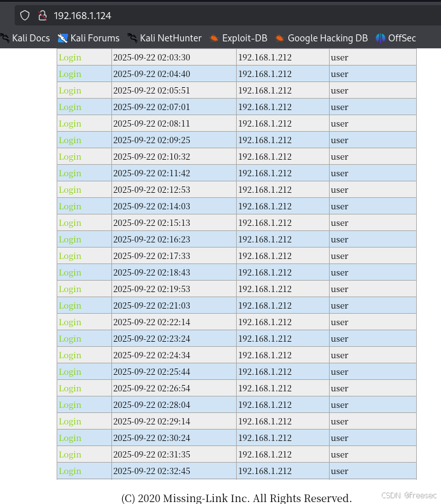Click the Missing-Link Inc. copyright text
This screenshot has width=441, height=504.
237,498
